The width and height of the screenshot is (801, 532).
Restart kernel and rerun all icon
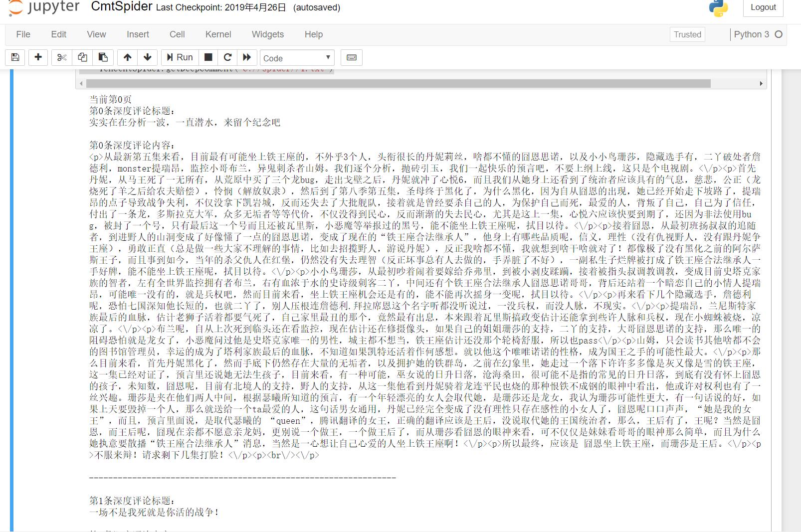[247, 57]
